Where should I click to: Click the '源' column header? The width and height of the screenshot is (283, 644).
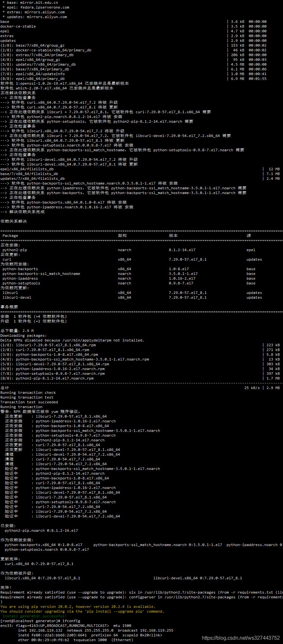click(x=249, y=236)
